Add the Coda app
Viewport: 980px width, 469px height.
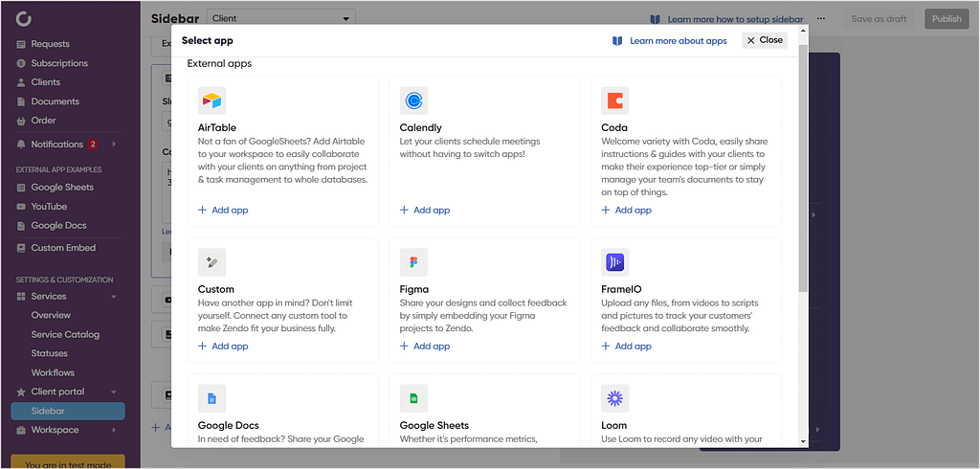point(626,211)
